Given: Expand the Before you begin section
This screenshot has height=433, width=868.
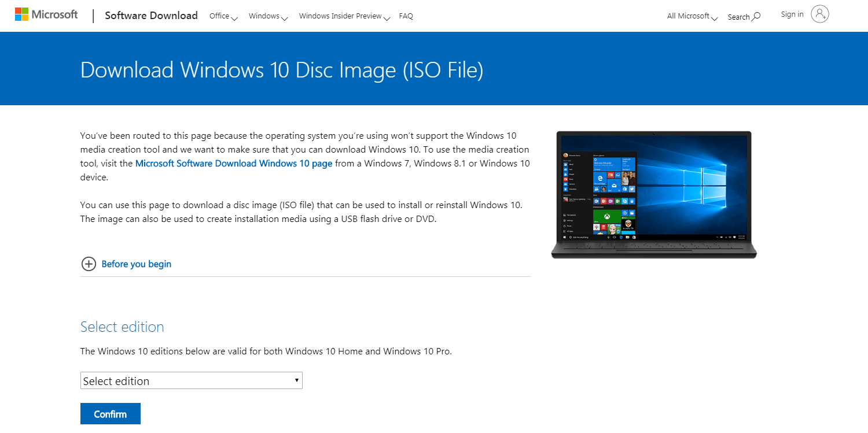Looking at the screenshot, I should (x=137, y=264).
